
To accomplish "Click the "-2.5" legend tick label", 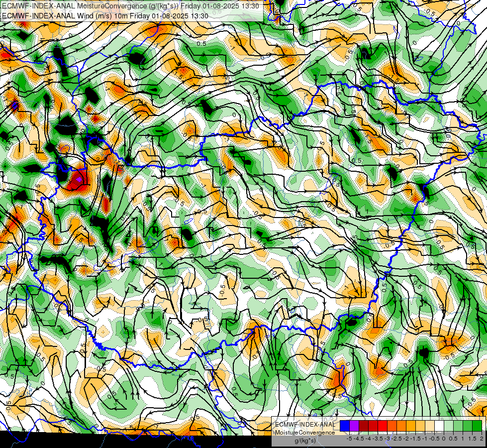I will point(396,439).
